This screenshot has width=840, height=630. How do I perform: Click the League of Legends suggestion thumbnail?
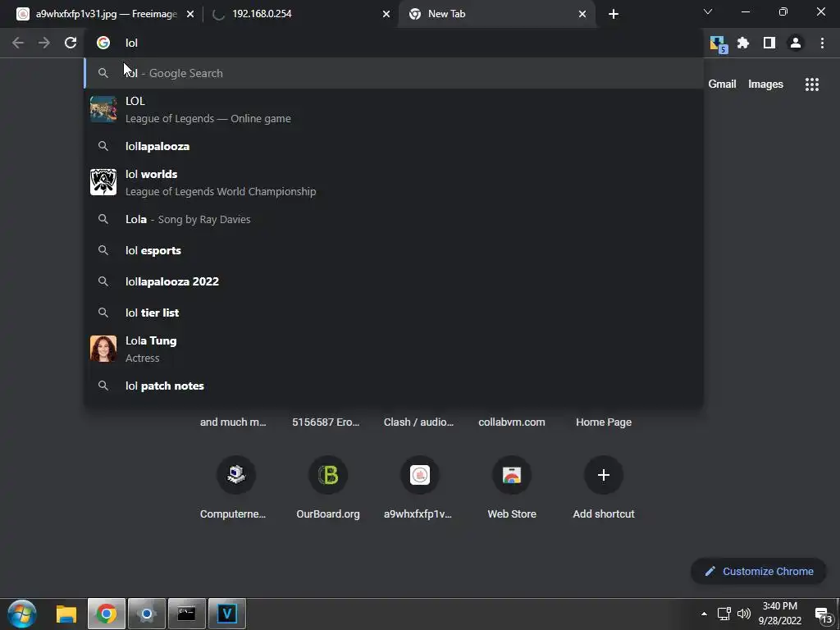click(103, 109)
